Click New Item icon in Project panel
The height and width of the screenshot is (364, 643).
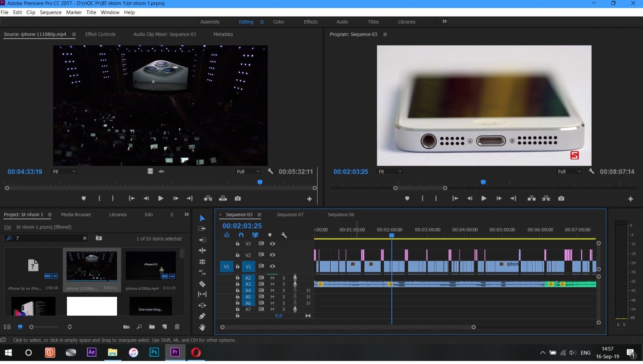165,327
